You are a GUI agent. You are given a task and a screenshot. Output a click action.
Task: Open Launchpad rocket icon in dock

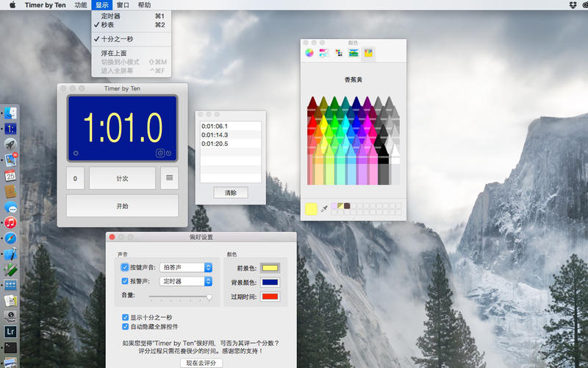pyautogui.click(x=10, y=144)
